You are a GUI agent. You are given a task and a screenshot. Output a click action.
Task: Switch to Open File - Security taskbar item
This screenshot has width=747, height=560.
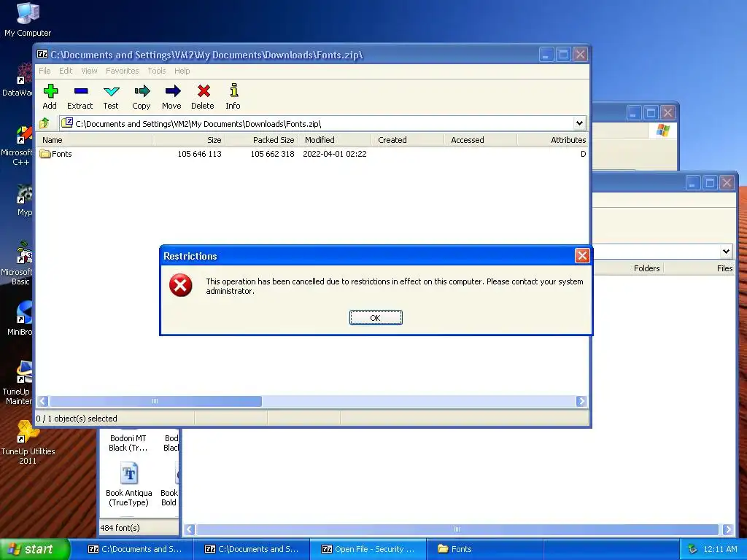pos(368,549)
